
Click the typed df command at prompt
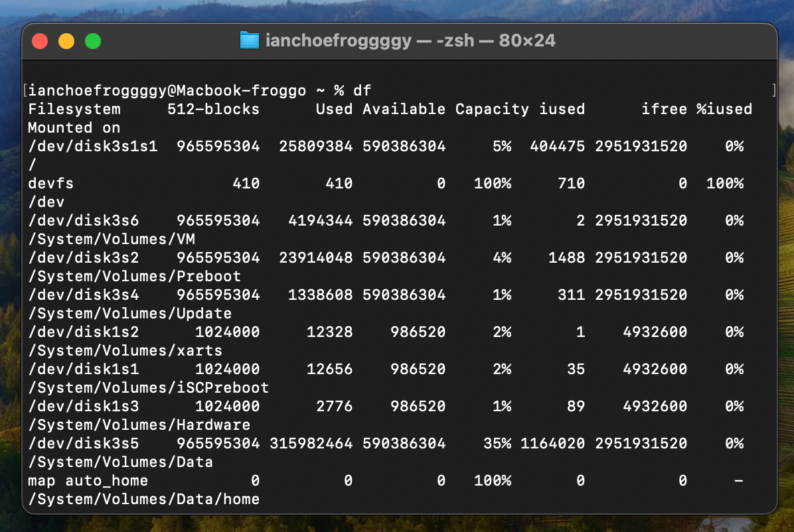tap(362, 90)
